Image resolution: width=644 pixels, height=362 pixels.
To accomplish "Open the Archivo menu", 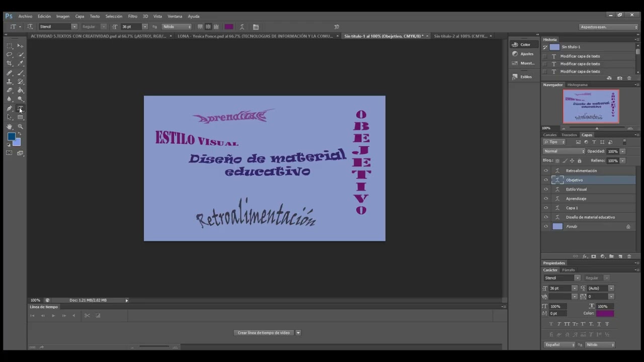I will pos(25,16).
